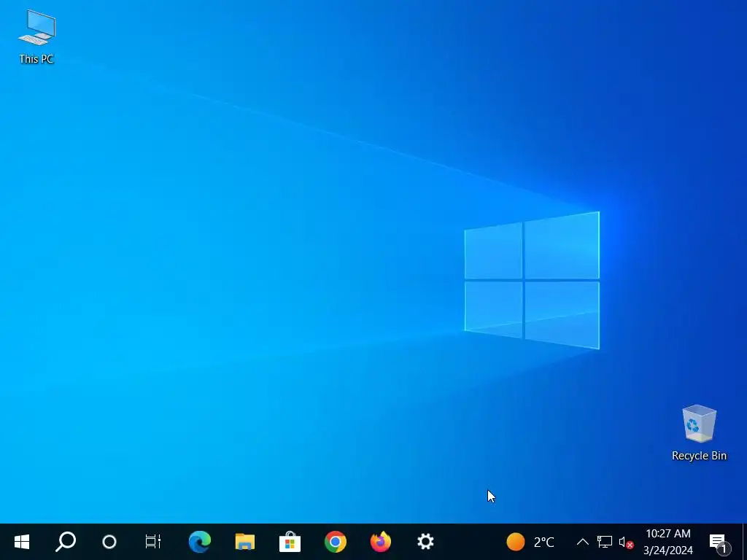Open the muted volume tray icon
The height and width of the screenshot is (560, 747).
click(x=626, y=542)
